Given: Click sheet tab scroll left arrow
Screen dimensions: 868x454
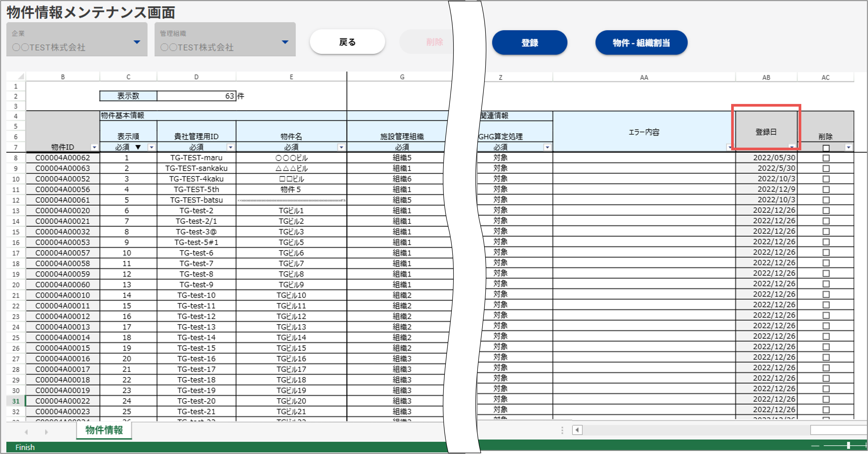Looking at the screenshot, I should [x=26, y=432].
